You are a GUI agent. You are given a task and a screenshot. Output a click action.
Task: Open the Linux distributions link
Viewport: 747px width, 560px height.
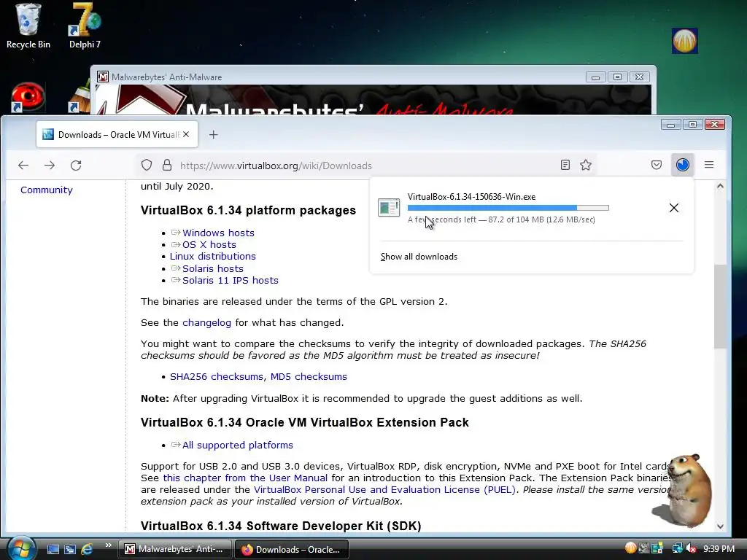click(213, 256)
